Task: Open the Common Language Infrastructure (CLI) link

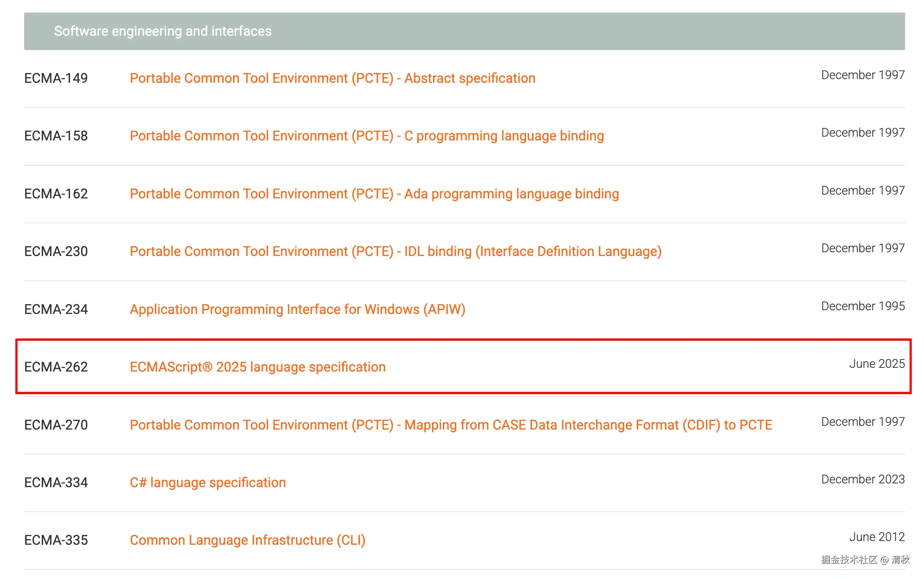Action: click(247, 540)
